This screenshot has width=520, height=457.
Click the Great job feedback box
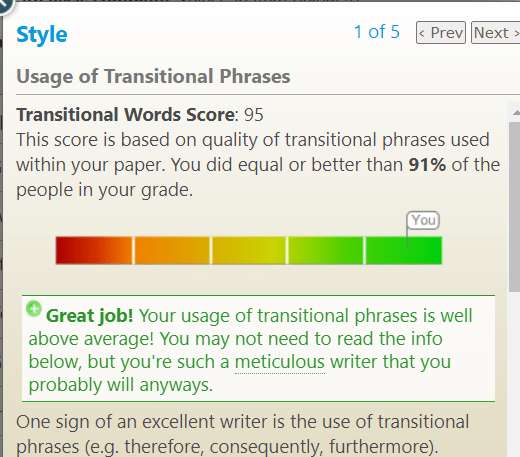point(258,349)
